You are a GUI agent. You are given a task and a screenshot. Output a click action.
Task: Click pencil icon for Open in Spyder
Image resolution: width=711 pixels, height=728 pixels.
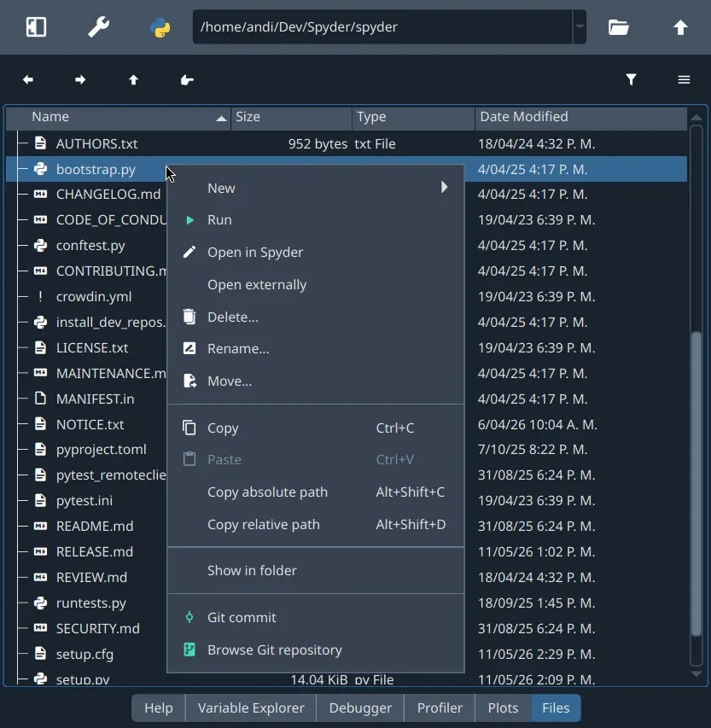point(189,252)
